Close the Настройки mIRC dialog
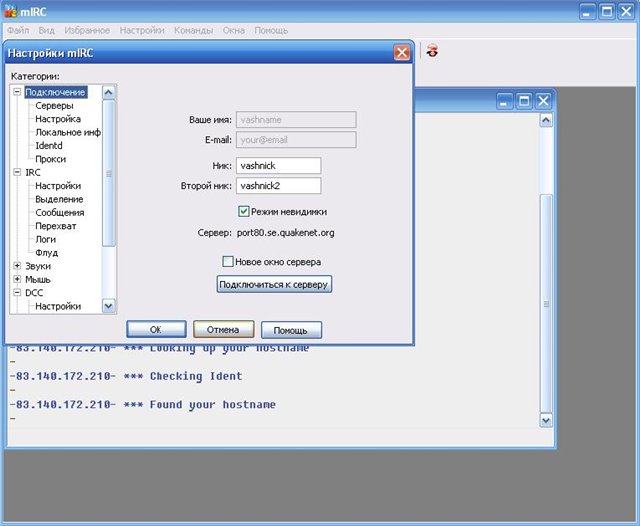This screenshot has height=526, width=640. coord(402,53)
